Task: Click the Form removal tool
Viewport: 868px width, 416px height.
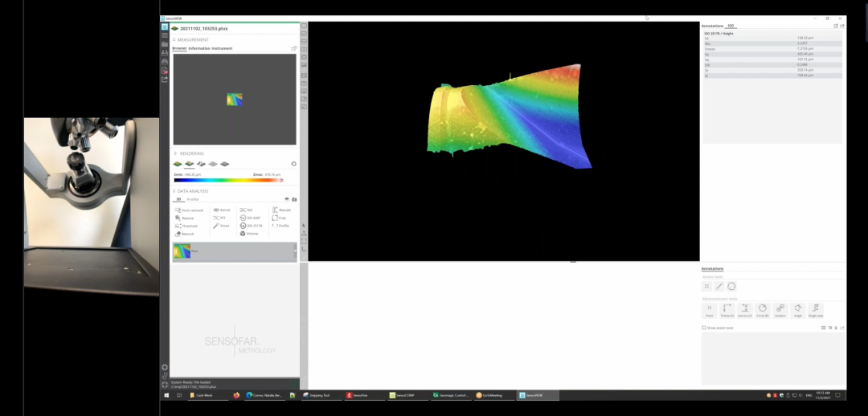Action: coord(189,210)
